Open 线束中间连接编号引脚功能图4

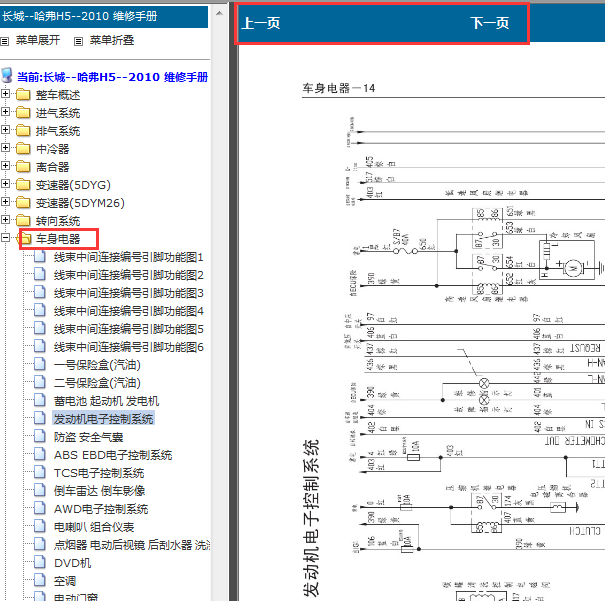tap(128, 311)
